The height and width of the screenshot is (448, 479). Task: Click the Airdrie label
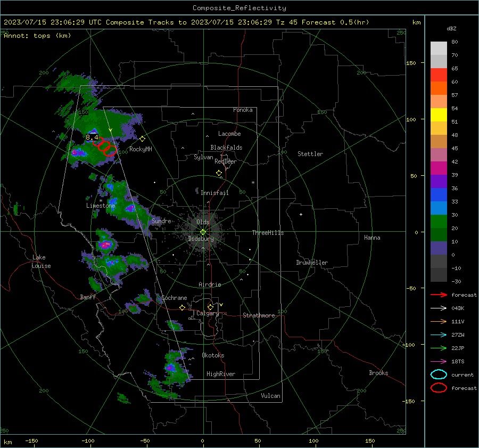(210, 284)
